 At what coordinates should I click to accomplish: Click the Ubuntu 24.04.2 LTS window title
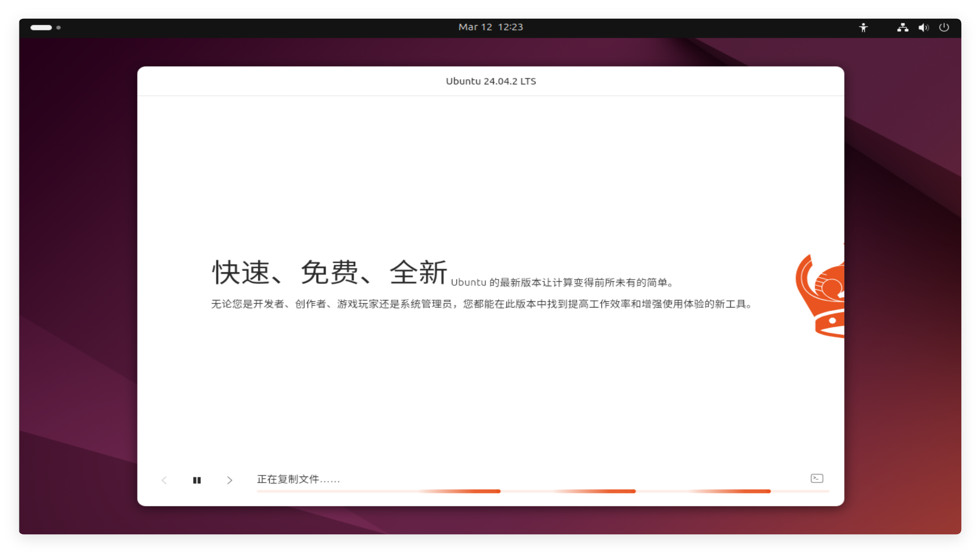pyautogui.click(x=490, y=81)
